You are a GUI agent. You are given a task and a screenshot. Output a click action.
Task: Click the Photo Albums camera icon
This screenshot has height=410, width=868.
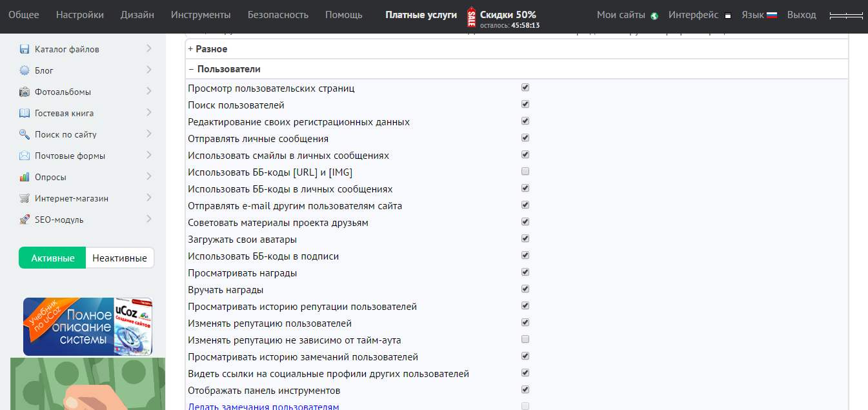click(25, 92)
